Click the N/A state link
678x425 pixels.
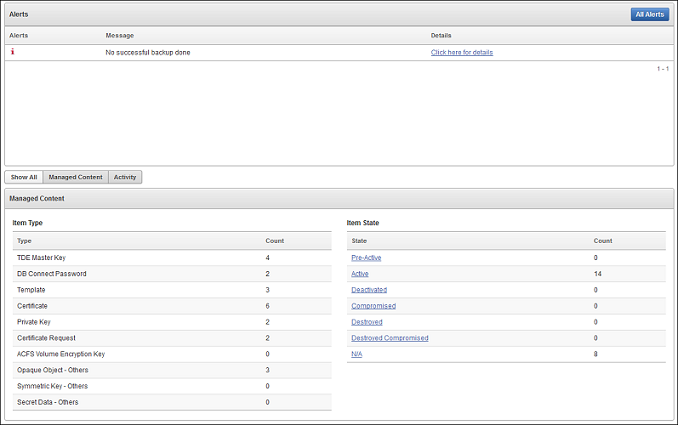click(357, 354)
